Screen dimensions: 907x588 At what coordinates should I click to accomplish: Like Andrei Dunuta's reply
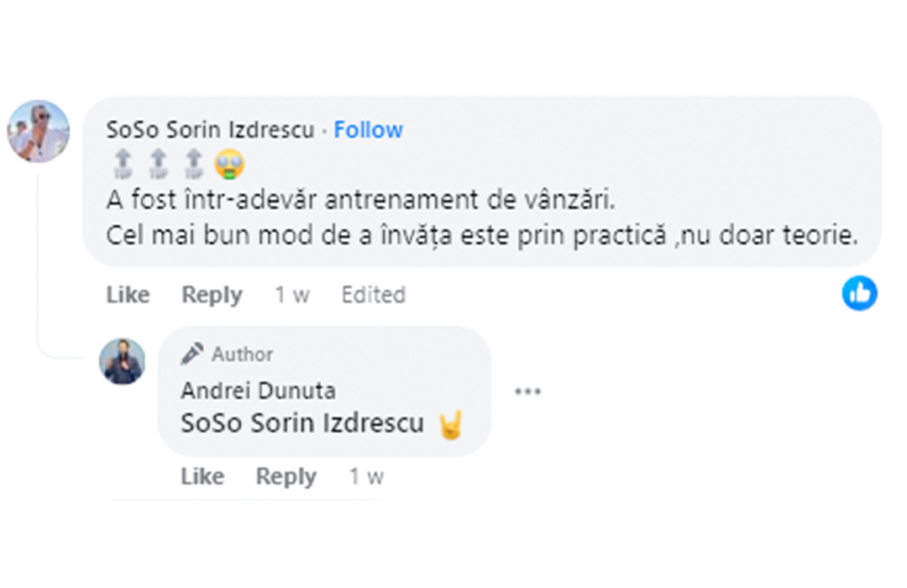click(x=202, y=476)
